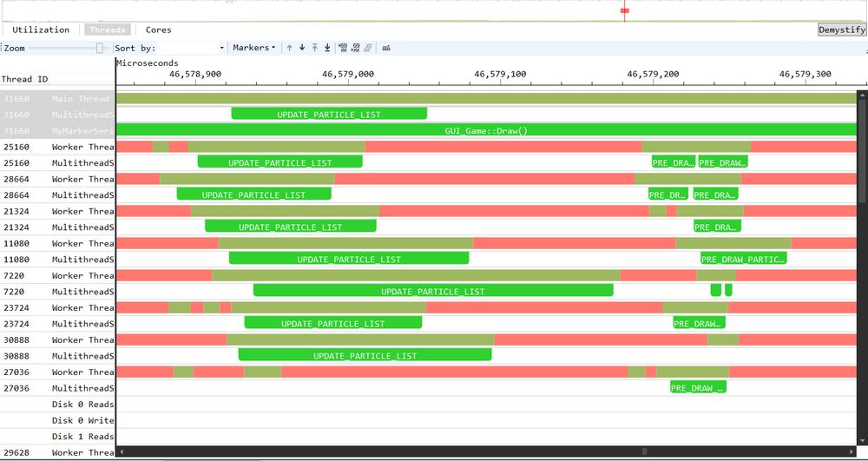The height and width of the screenshot is (461, 868).
Task: Select the Disk 0 Write row
Action: click(x=57, y=420)
